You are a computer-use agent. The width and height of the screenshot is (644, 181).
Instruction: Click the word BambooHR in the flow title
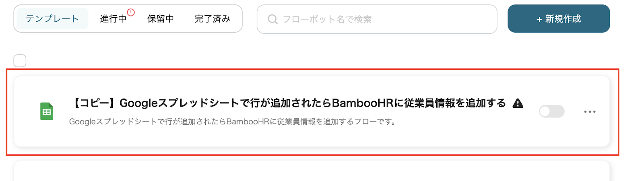[x=362, y=103]
